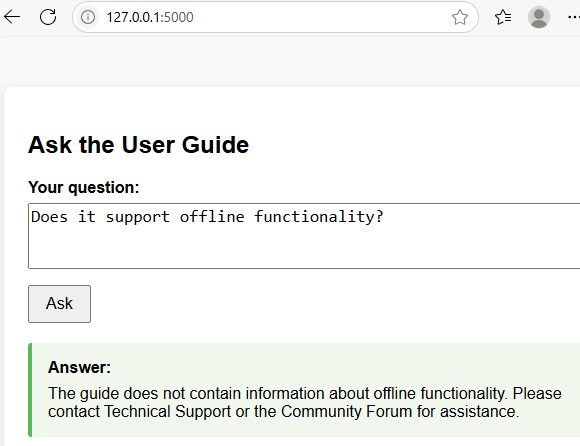Open Settings and more ellipsis menu
Viewport: 580px width, 446px height.
point(574,17)
